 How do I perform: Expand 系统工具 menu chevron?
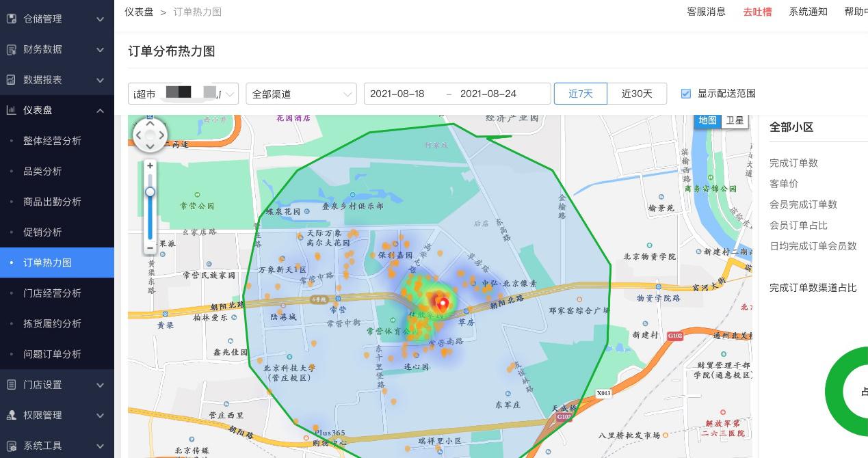[100, 446]
